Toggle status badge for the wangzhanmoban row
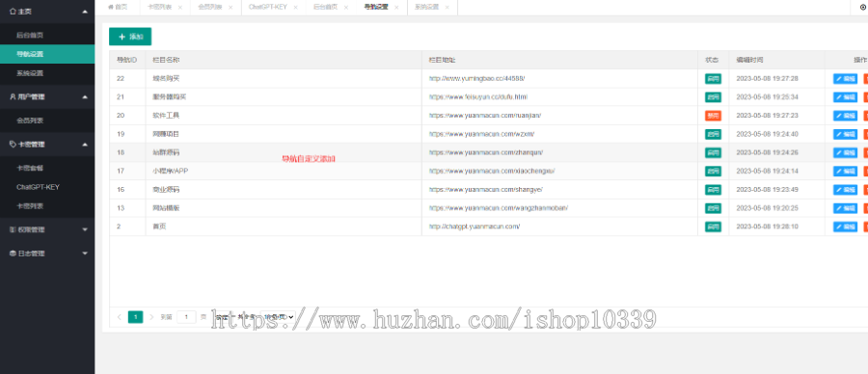868x374 pixels. pos(713,208)
